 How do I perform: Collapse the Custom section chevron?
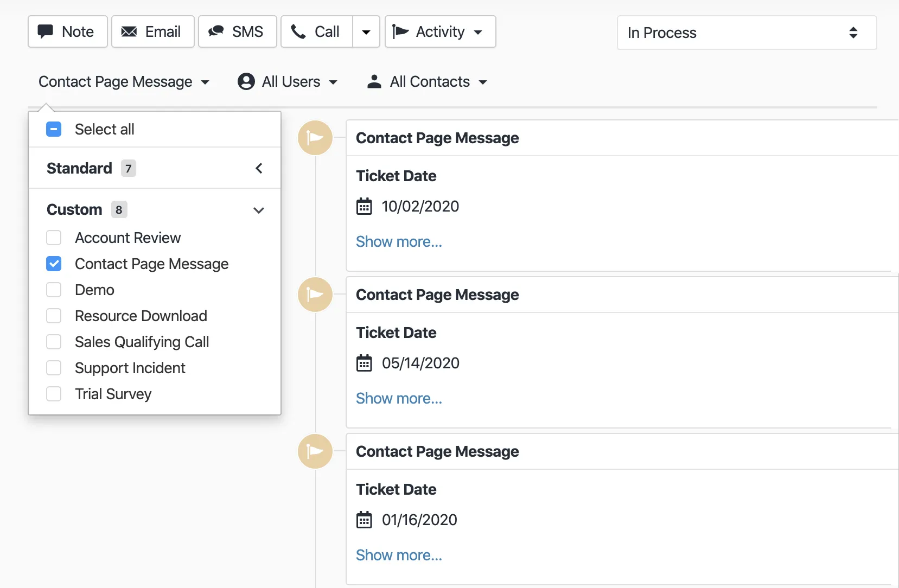point(259,210)
